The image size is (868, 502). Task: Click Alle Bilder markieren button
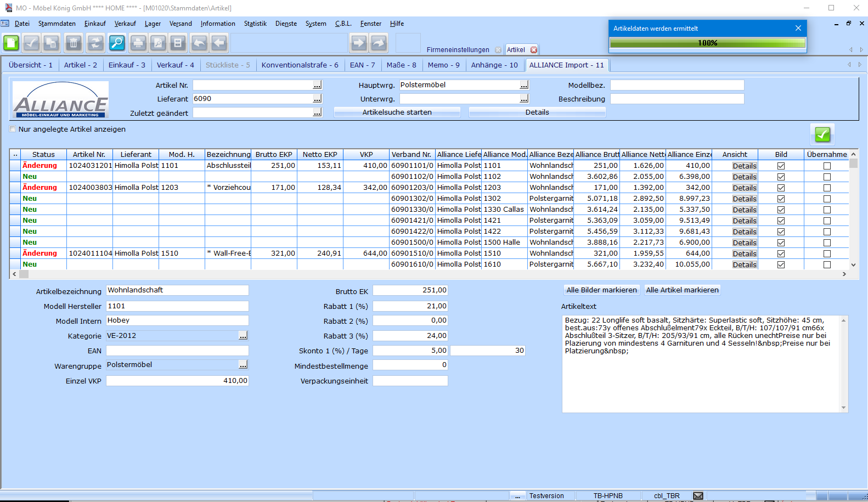click(601, 290)
